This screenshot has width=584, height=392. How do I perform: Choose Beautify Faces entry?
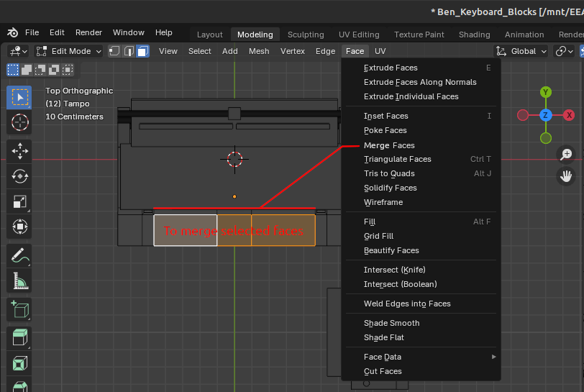[x=421, y=251]
